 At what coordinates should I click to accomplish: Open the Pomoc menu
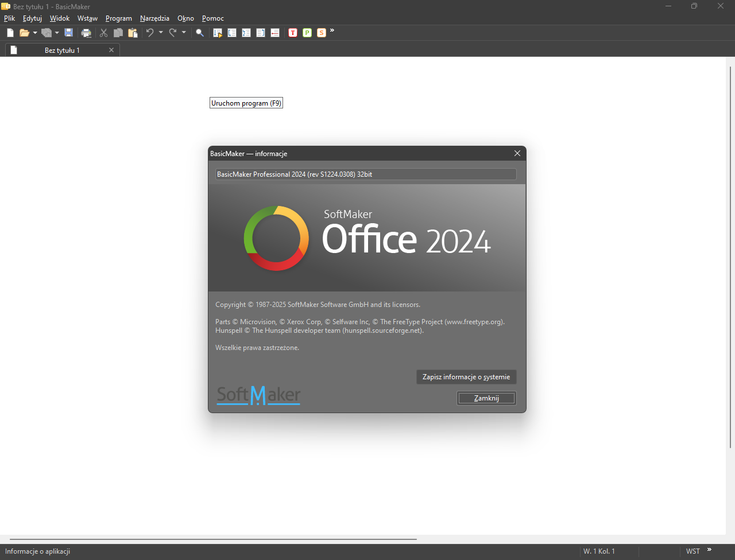coord(213,18)
